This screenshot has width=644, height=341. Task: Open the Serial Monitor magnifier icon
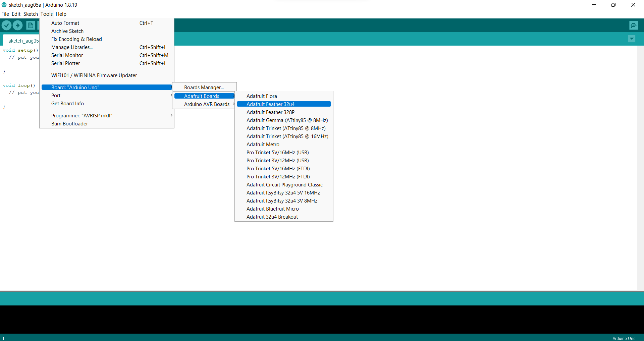pyautogui.click(x=634, y=25)
